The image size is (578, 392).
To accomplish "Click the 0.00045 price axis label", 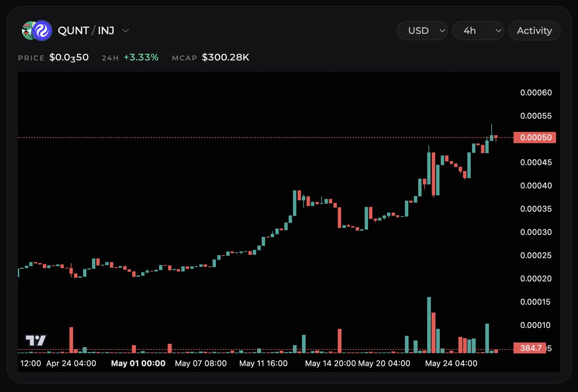I will [x=536, y=163].
